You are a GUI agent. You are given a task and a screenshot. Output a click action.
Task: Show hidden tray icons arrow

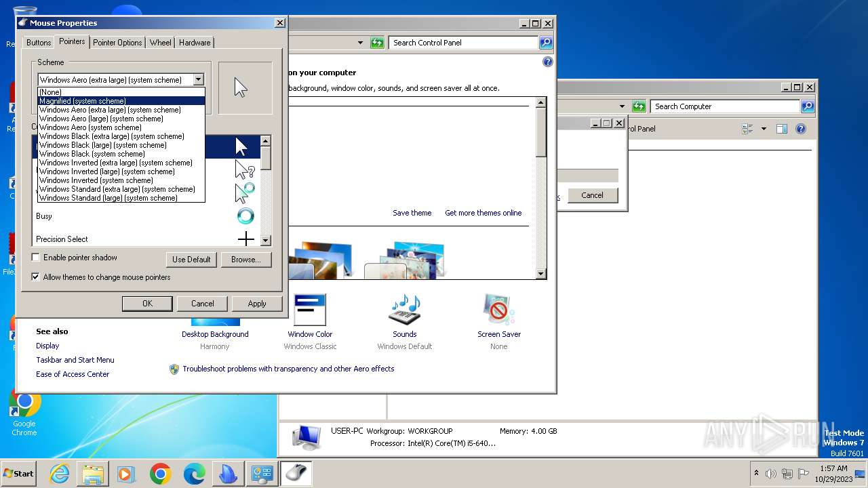tap(756, 473)
